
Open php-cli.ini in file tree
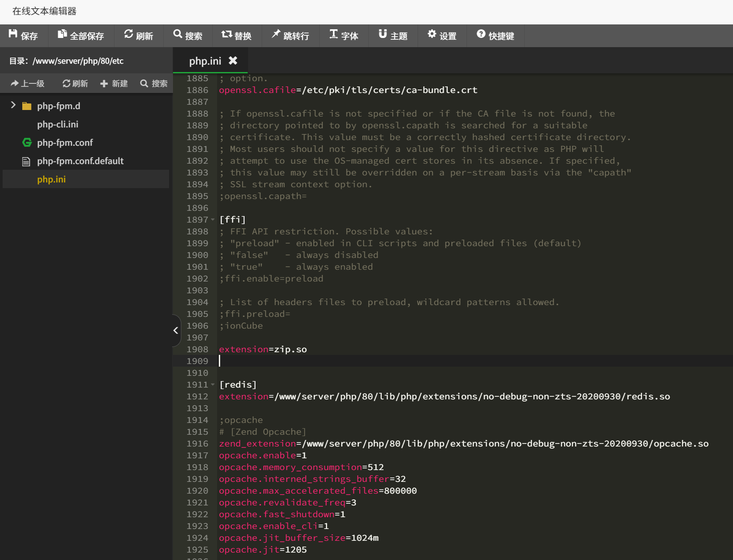[x=58, y=124]
